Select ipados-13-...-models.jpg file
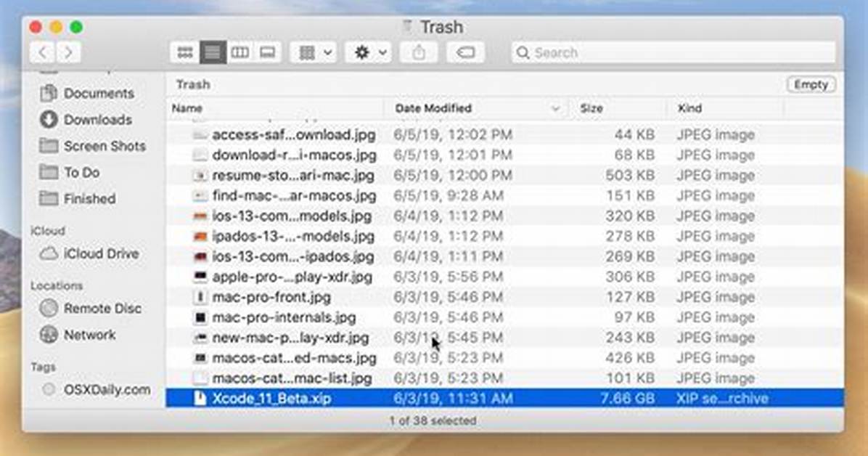 [x=504, y=236]
